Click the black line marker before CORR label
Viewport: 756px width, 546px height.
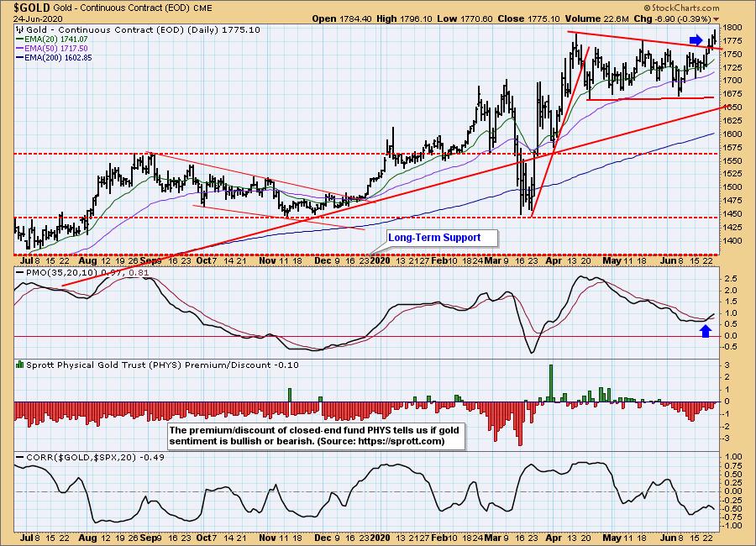(x=20, y=457)
